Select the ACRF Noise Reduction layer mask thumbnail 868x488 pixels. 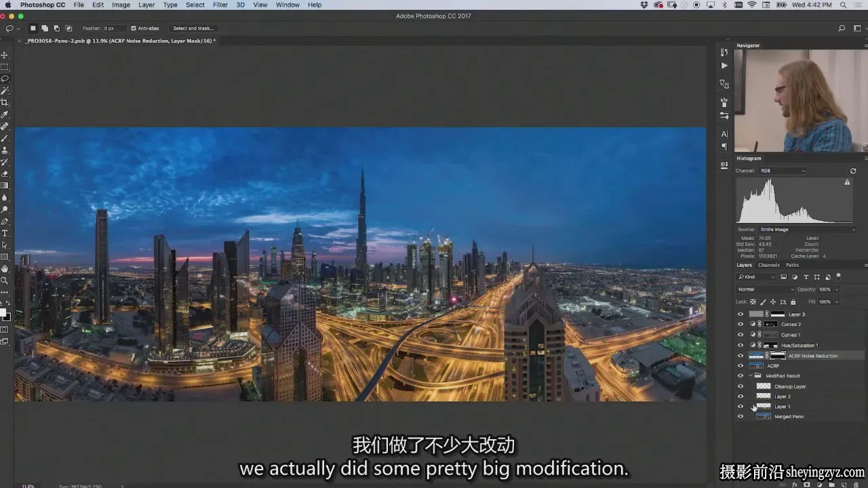point(778,355)
